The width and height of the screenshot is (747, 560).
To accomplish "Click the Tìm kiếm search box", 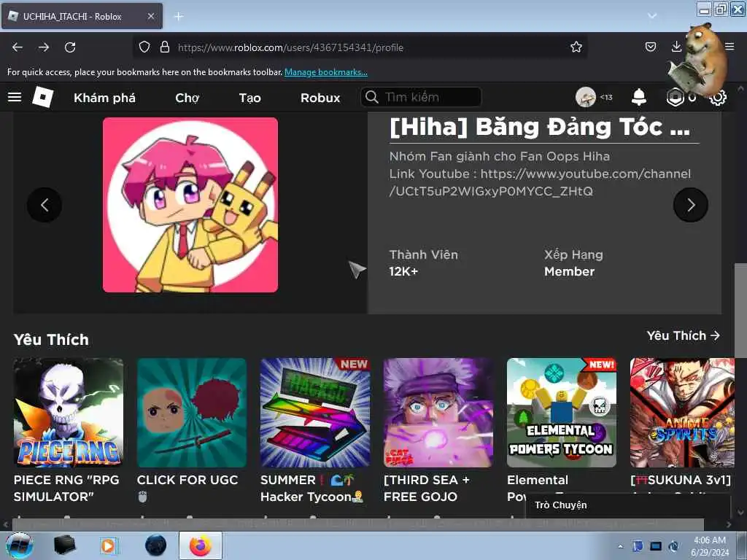I will click(421, 97).
